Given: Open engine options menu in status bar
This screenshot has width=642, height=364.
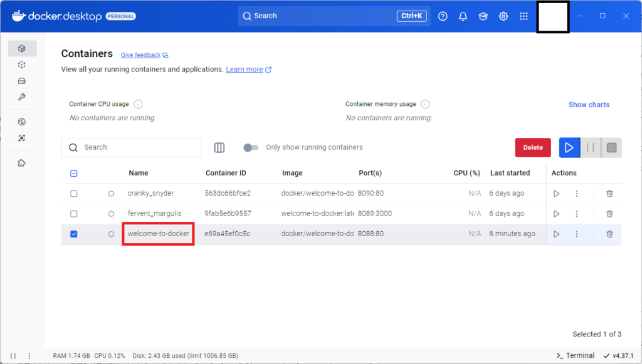Looking at the screenshot, I should point(29,356).
